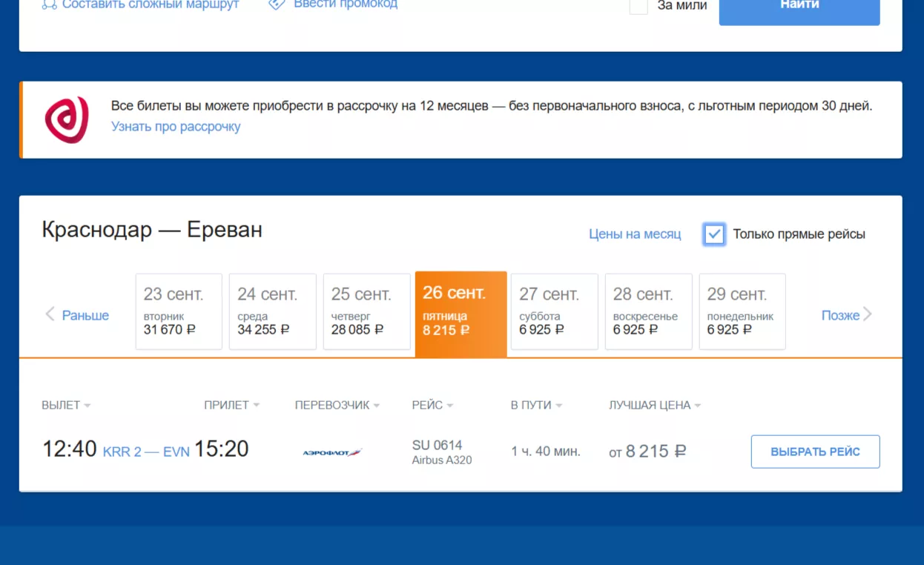Open the Узнать про рассрочку link
924x565 pixels.
(176, 127)
